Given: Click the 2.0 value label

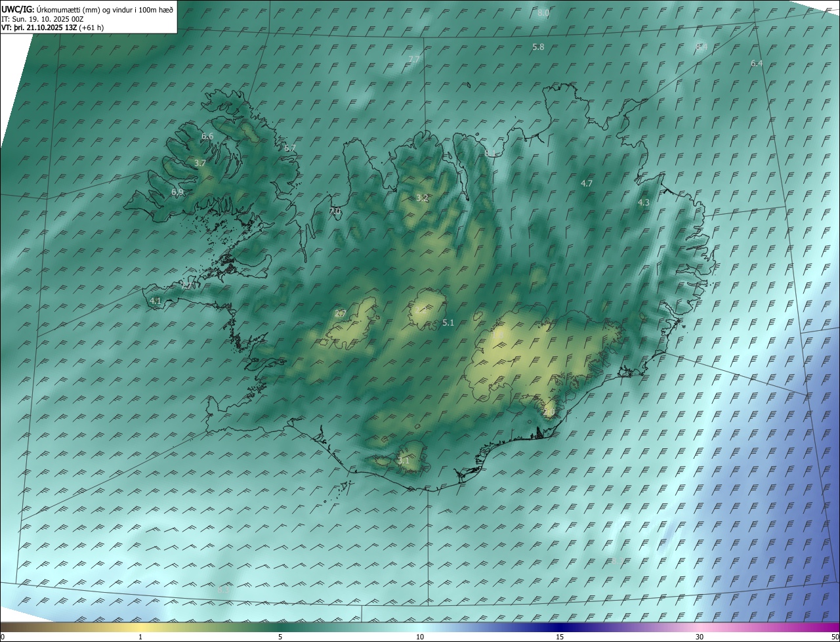Looking at the screenshot, I should (x=549, y=412).
